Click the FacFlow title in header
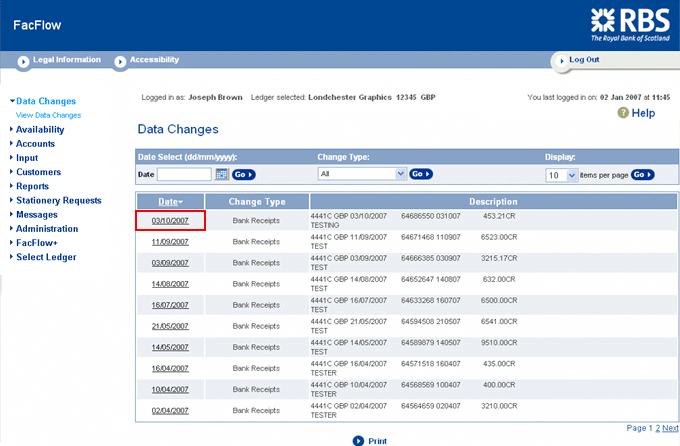Image resolution: width=680 pixels, height=446 pixels. click(x=37, y=25)
